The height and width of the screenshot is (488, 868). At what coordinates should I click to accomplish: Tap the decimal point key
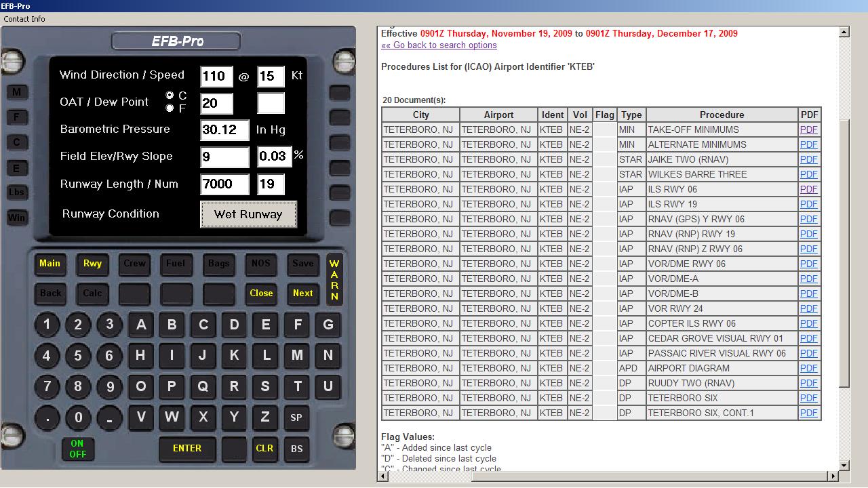coord(47,418)
